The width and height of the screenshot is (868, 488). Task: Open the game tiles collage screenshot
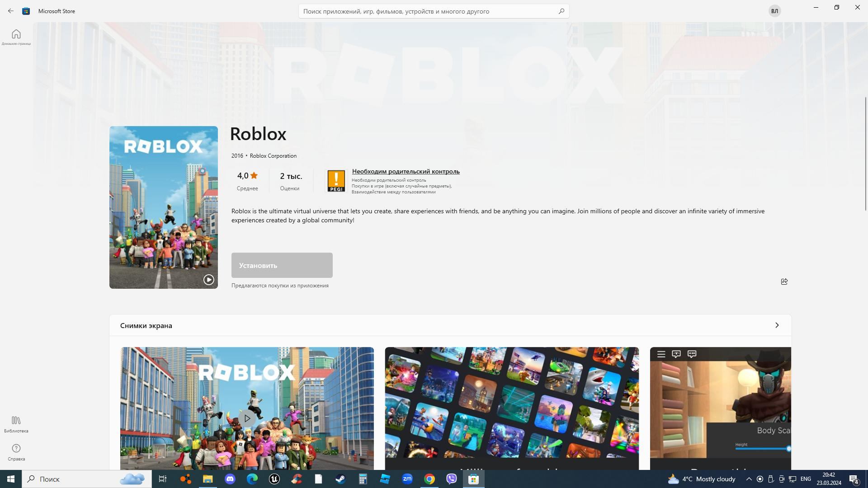click(x=512, y=408)
